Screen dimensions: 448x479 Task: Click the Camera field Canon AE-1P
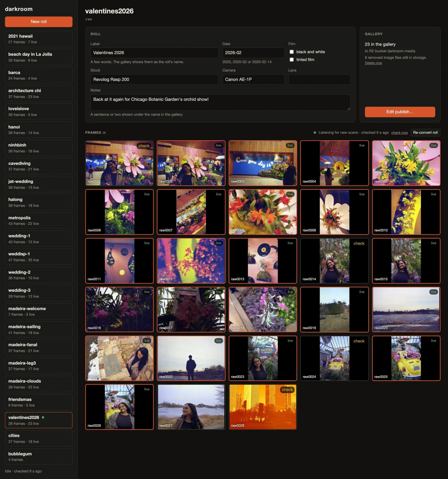[253, 80]
